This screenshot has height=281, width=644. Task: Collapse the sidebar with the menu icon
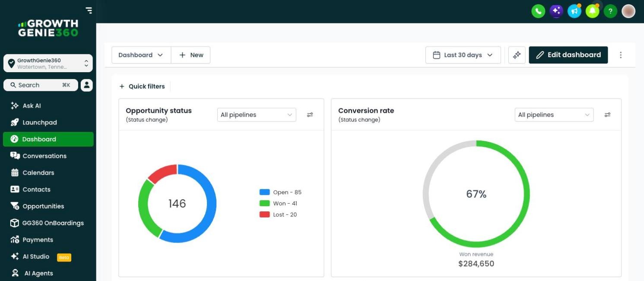[x=89, y=10]
